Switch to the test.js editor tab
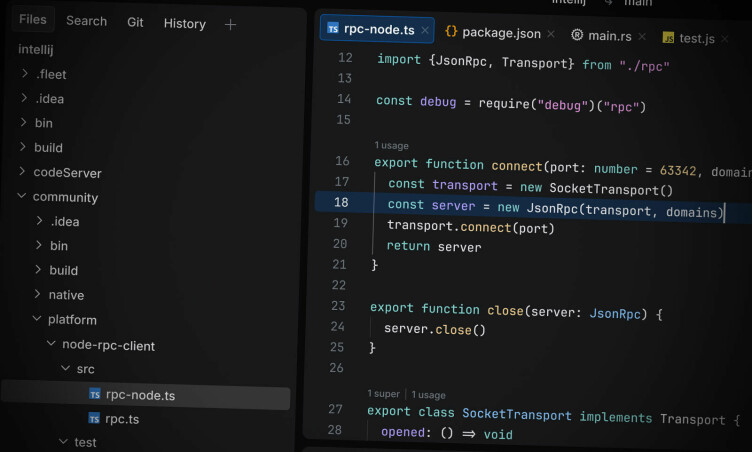This screenshot has height=452, width=752. (695, 38)
